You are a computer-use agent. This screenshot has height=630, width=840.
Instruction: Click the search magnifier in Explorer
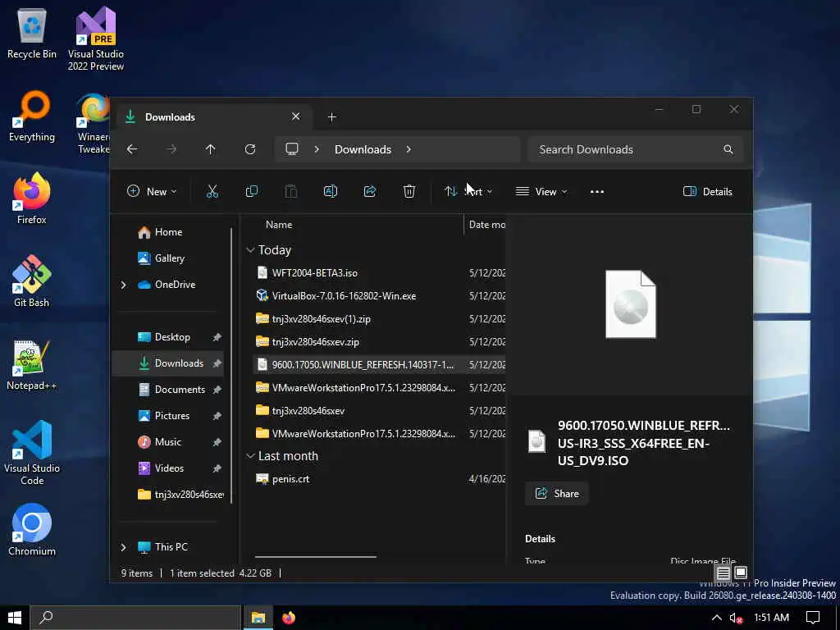(728, 149)
